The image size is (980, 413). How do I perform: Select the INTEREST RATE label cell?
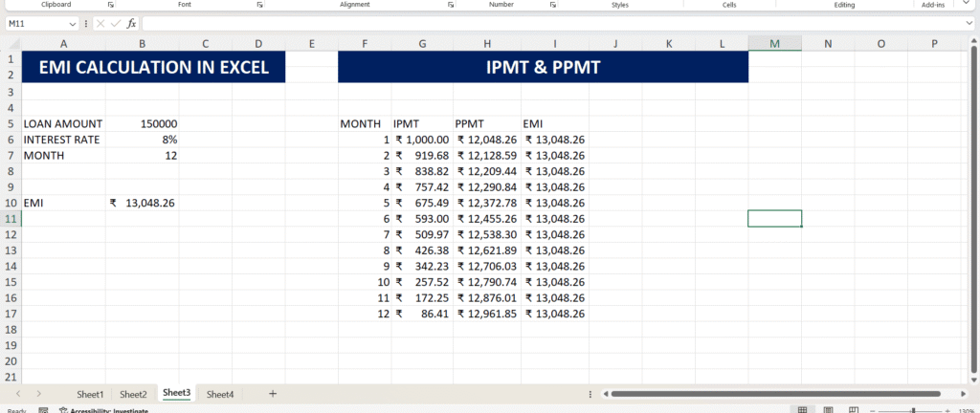pos(63,140)
